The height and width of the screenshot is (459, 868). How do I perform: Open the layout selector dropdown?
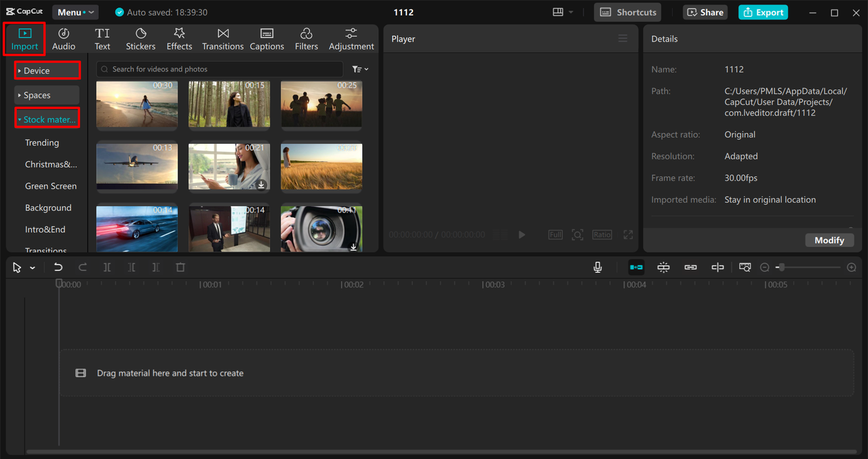pyautogui.click(x=563, y=12)
